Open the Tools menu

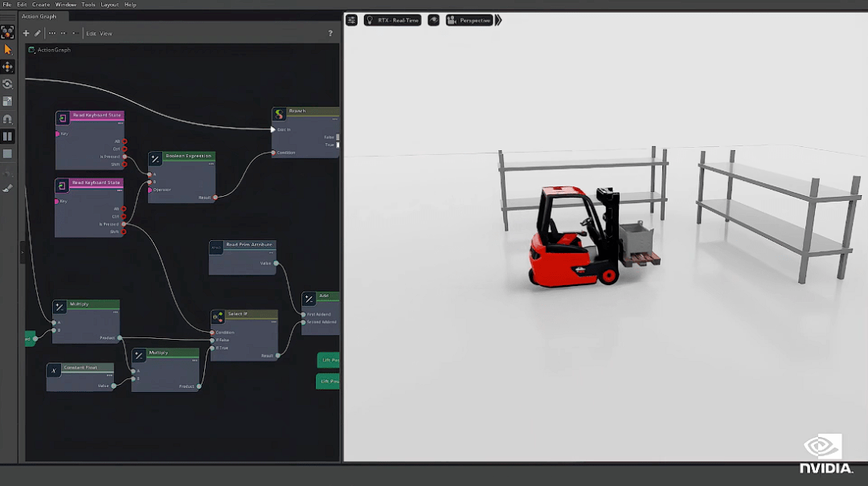point(88,5)
